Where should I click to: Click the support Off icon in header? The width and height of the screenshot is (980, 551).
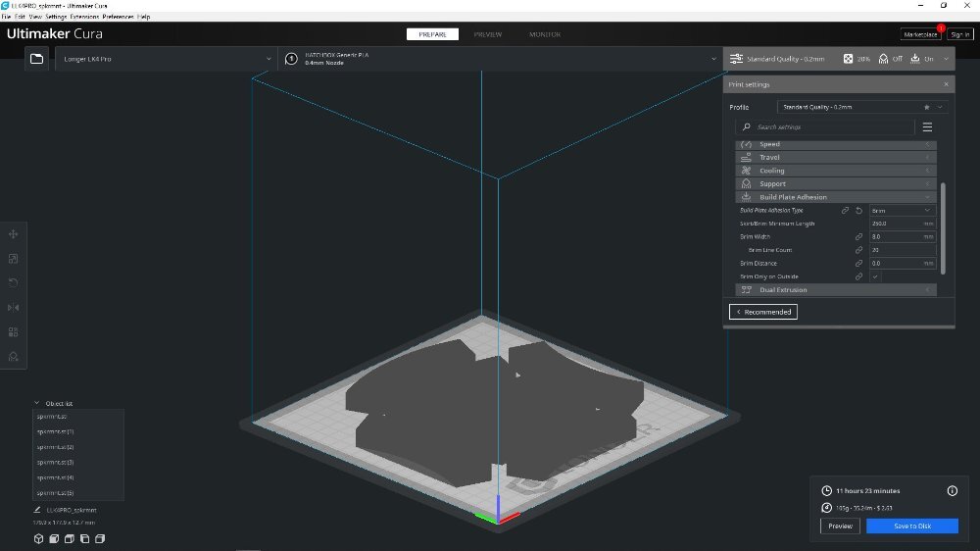pos(883,59)
